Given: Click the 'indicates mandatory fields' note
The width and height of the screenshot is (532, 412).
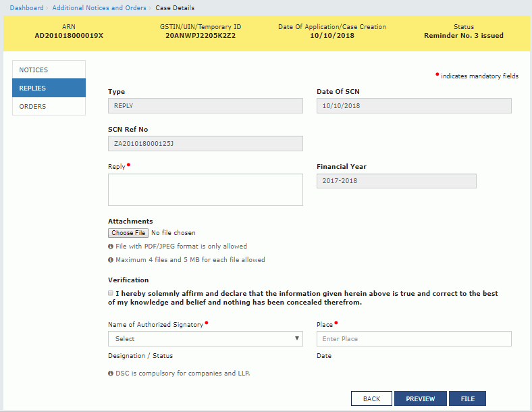Looking at the screenshot, I should pos(480,76).
